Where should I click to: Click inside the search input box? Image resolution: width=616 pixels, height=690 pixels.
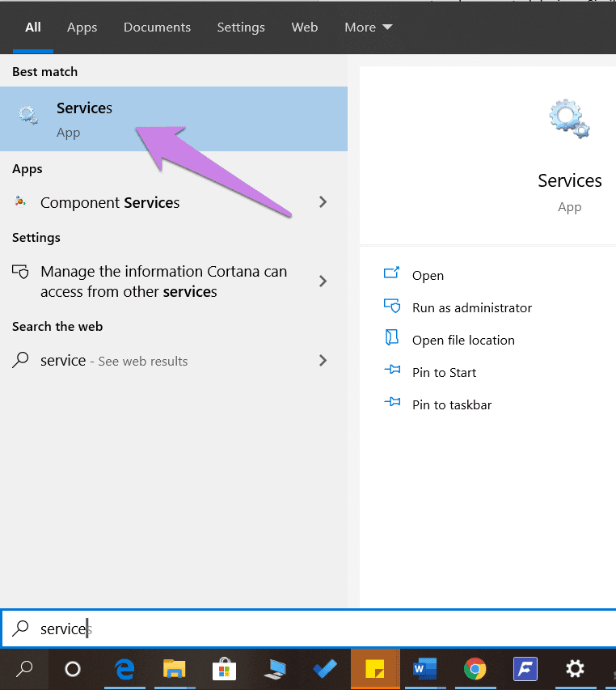tap(162, 628)
